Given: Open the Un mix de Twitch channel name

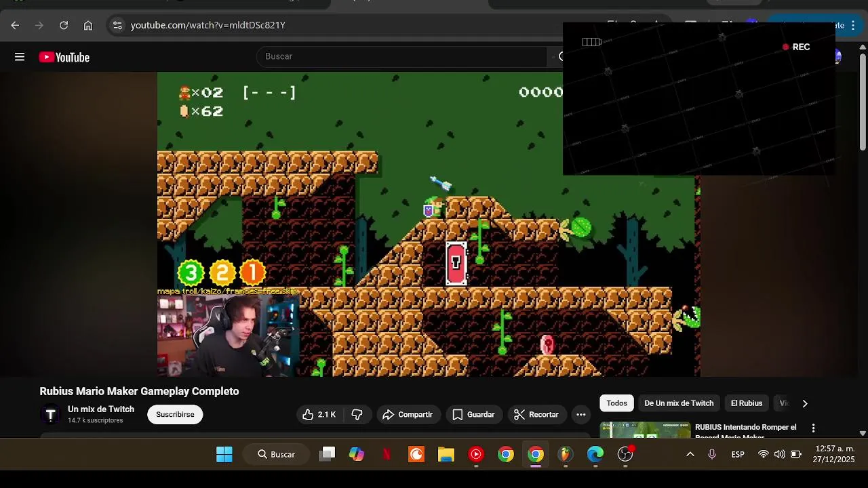Looking at the screenshot, I should pos(101,409).
